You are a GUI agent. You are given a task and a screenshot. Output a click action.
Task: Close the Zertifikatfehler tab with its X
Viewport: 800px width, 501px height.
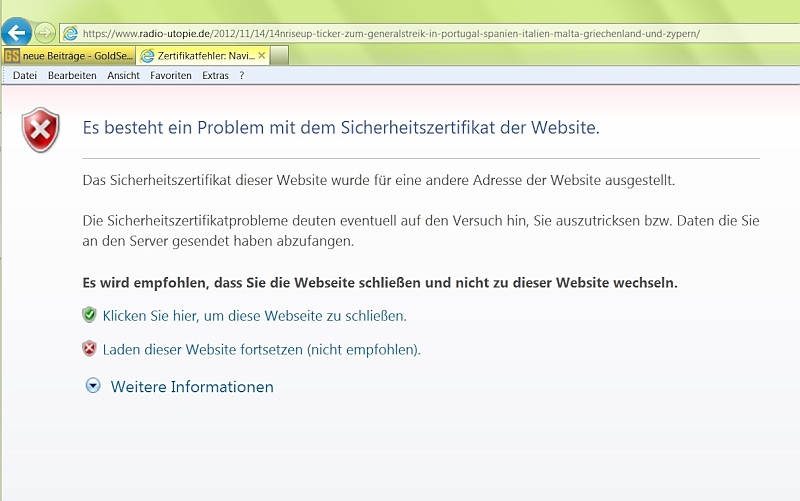pos(262,56)
